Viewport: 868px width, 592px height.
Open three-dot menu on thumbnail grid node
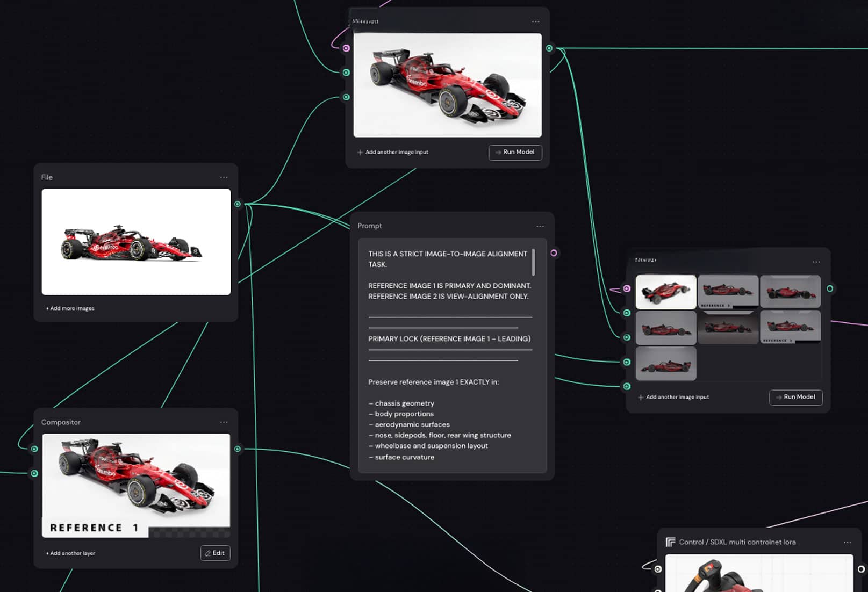click(816, 262)
